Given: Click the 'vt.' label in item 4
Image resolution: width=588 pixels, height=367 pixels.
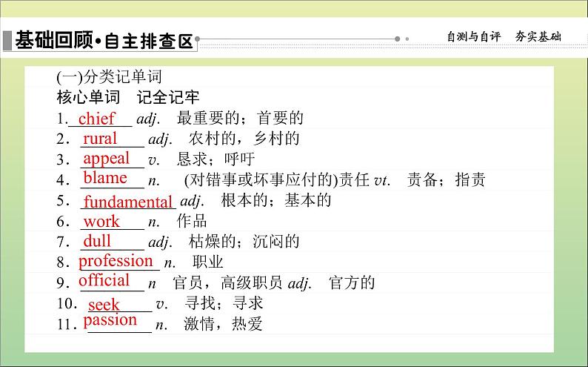Looking at the screenshot, I should (x=383, y=181).
